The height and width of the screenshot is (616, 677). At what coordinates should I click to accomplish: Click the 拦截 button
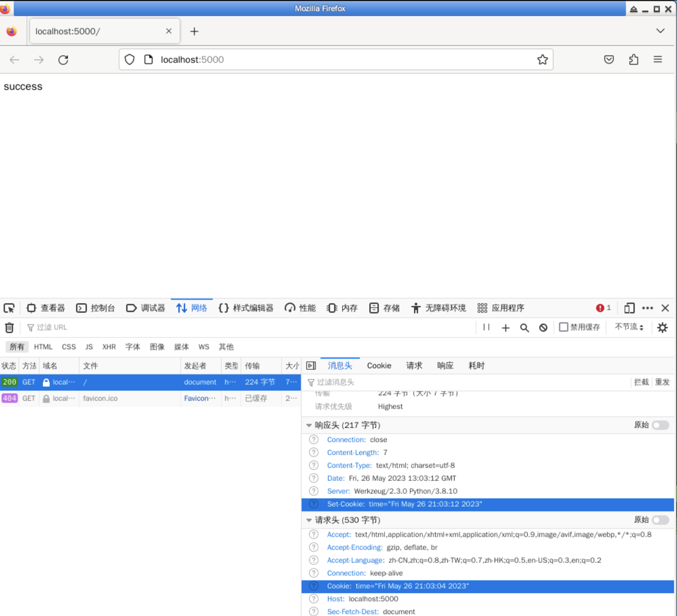(x=641, y=382)
